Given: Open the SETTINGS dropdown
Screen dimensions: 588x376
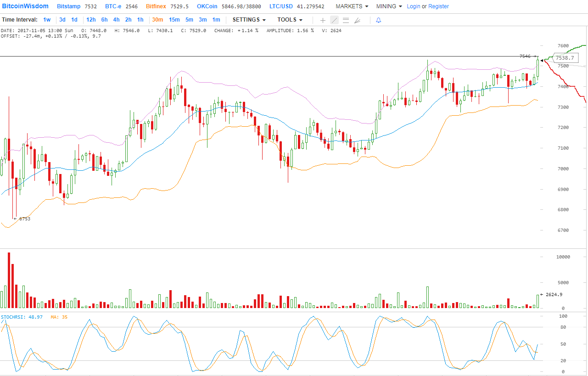Looking at the screenshot, I should pos(249,20).
